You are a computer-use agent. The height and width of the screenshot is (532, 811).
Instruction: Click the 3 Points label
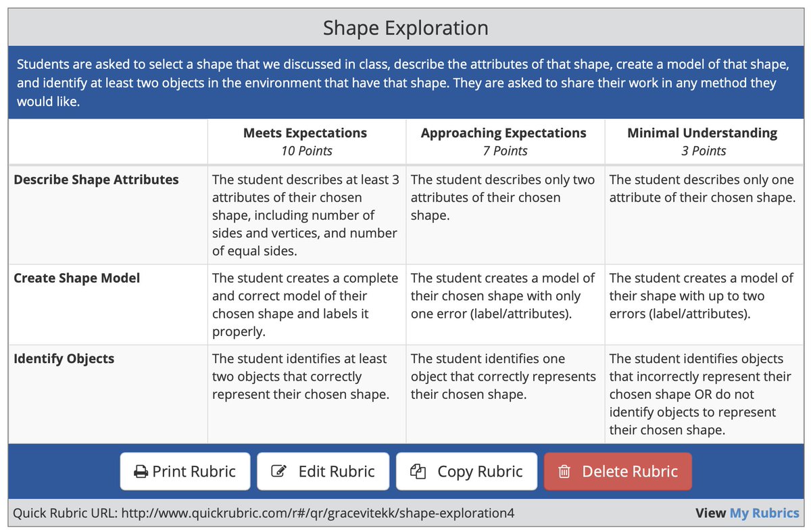(704, 151)
